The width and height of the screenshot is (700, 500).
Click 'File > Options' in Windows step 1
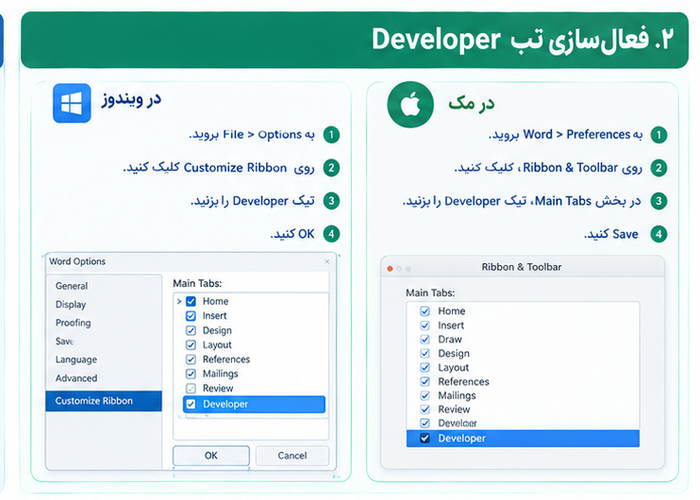[262, 135]
